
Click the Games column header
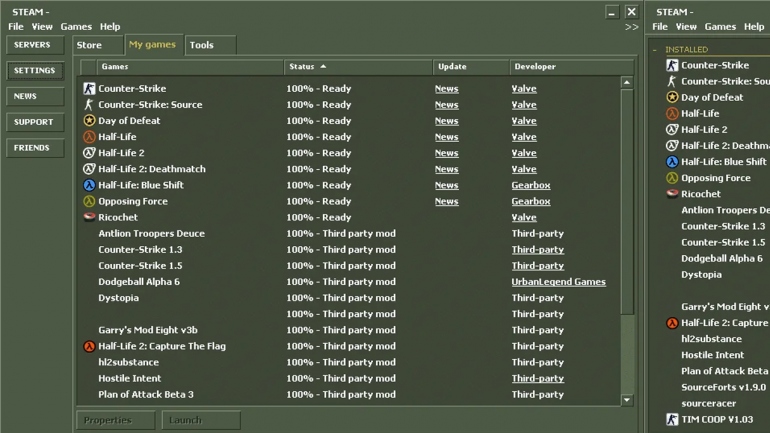click(190, 66)
